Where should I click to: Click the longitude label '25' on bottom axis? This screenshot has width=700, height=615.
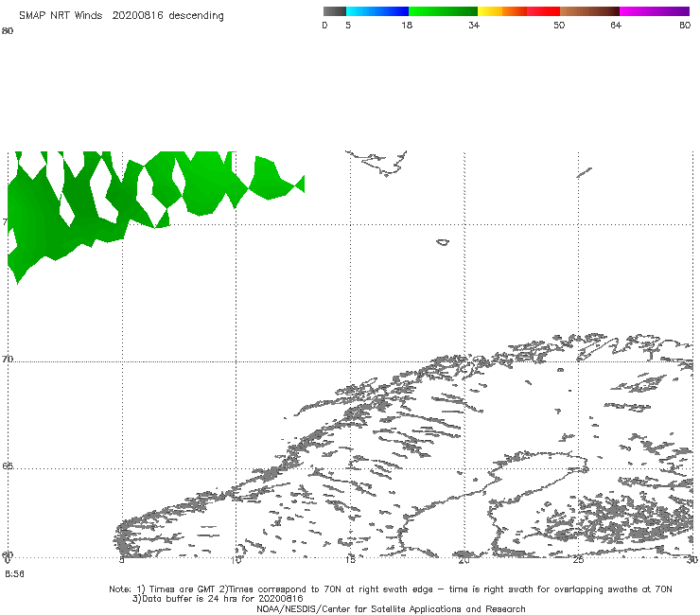pos(579,559)
